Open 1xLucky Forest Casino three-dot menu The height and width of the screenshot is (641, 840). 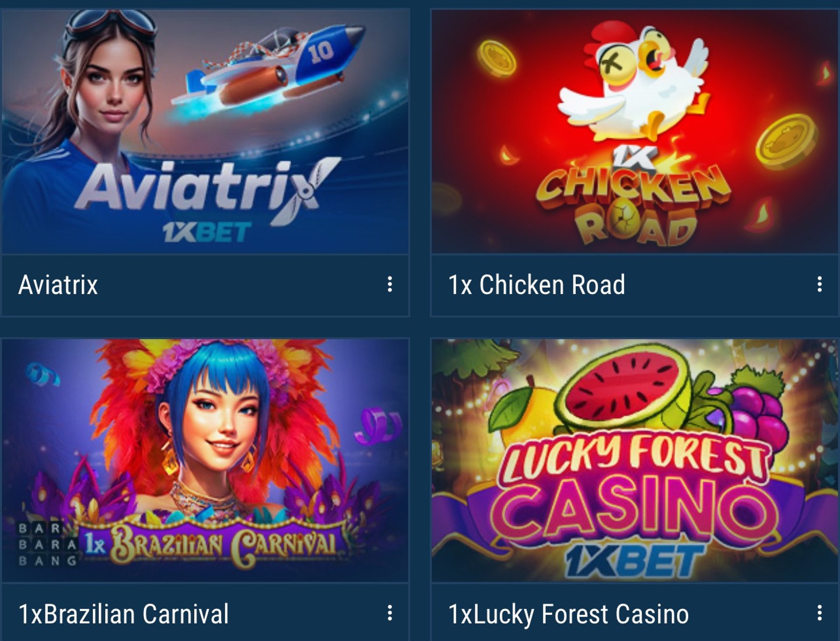(819, 613)
